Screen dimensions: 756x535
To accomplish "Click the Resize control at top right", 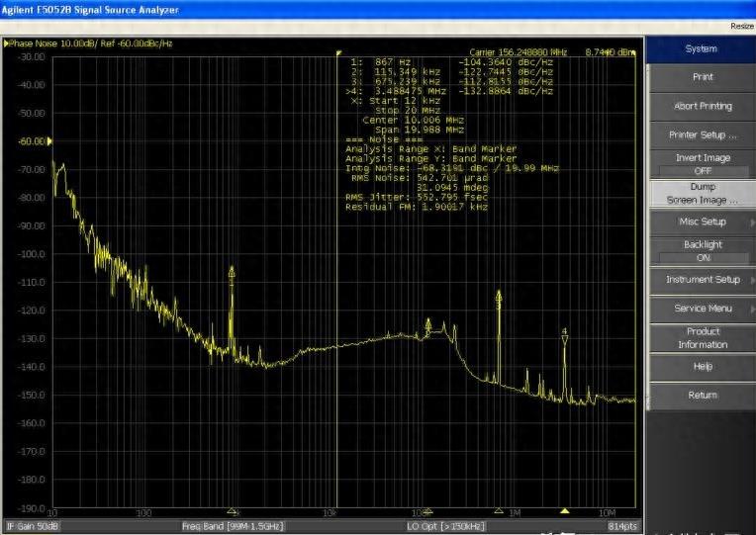I will click(x=741, y=26).
